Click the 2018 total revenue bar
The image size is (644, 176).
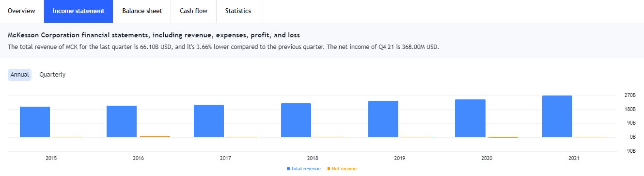tap(296, 120)
